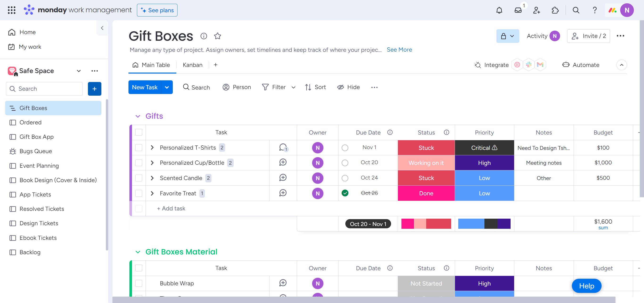The height and width of the screenshot is (303, 644).
Task: Select all tasks in Gifts group header checkbox
Action: point(139,132)
